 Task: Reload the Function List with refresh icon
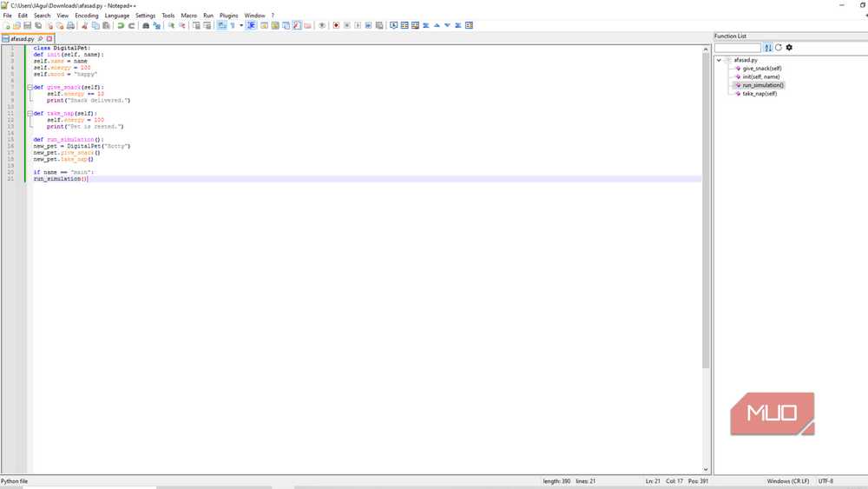click(779, 48)
